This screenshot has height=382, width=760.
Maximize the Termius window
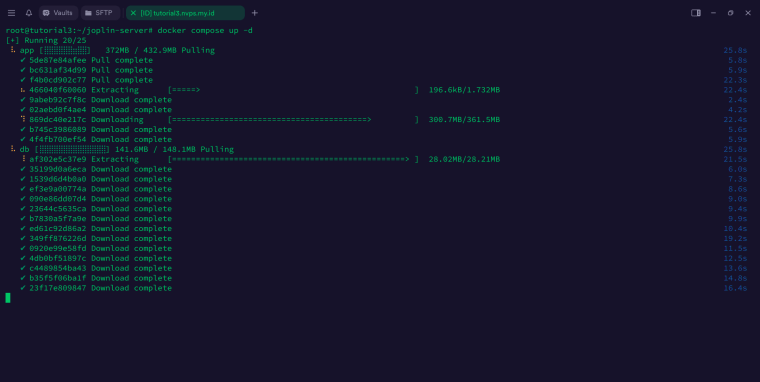click(730, 13)
